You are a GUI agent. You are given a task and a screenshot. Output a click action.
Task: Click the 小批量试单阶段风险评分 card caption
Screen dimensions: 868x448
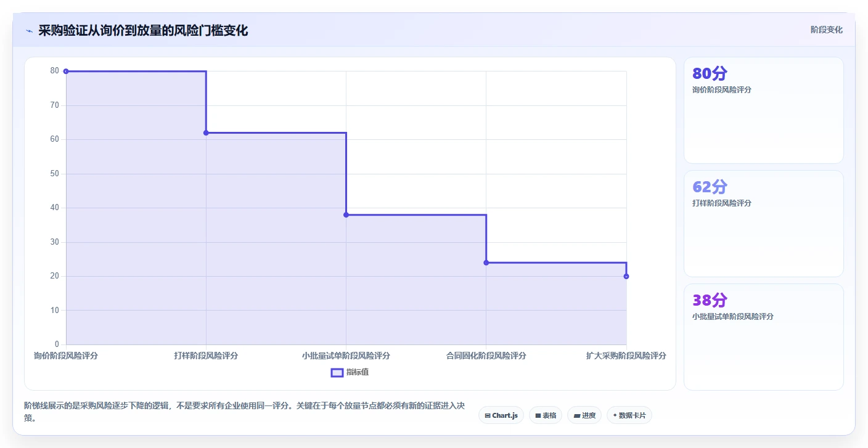point(733,316)
